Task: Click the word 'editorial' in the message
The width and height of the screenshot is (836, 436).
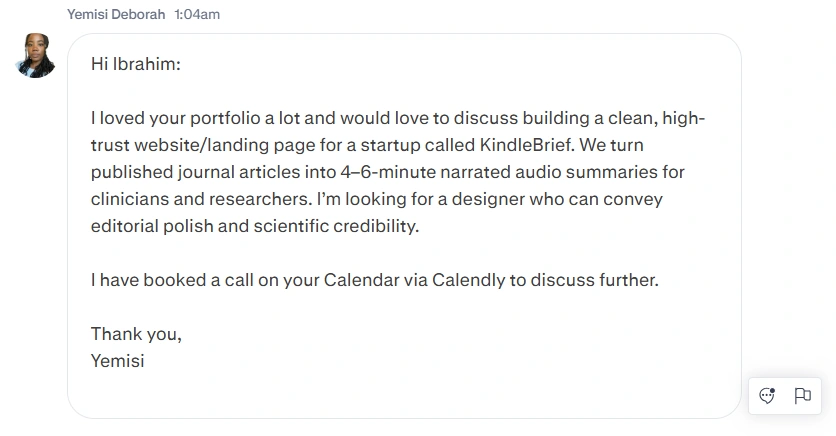Action: point(127,226)
